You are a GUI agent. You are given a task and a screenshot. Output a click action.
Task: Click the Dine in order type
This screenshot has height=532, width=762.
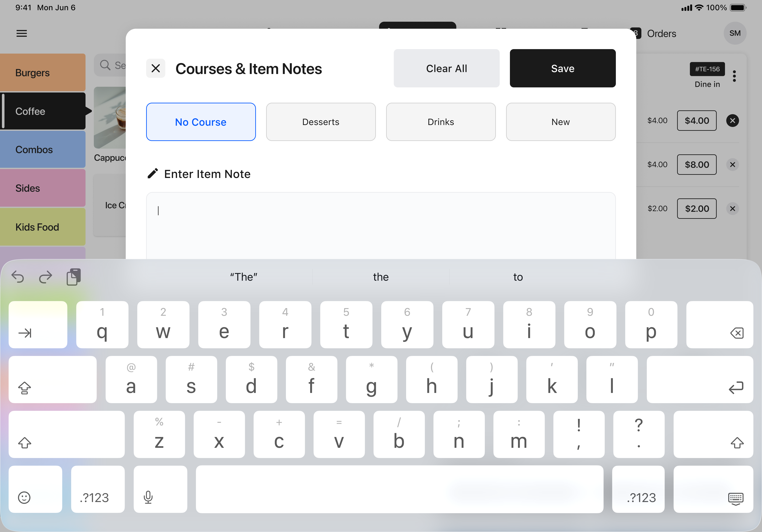click(707, 84)
